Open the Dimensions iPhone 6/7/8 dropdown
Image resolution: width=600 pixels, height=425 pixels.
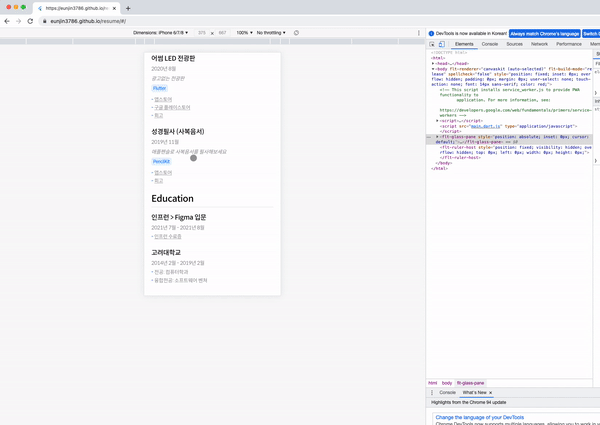(x=160, y=33)
